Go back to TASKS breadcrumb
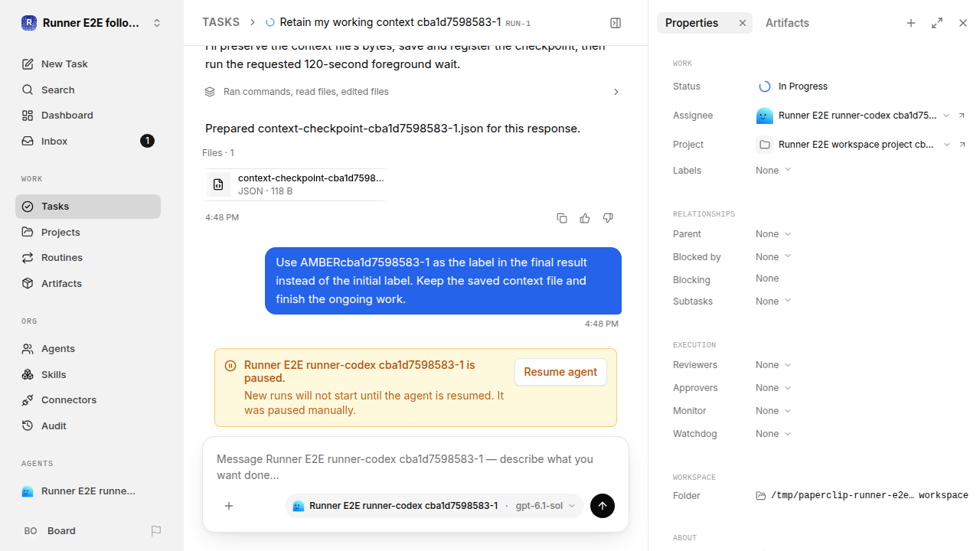 [x=220, y=23]
